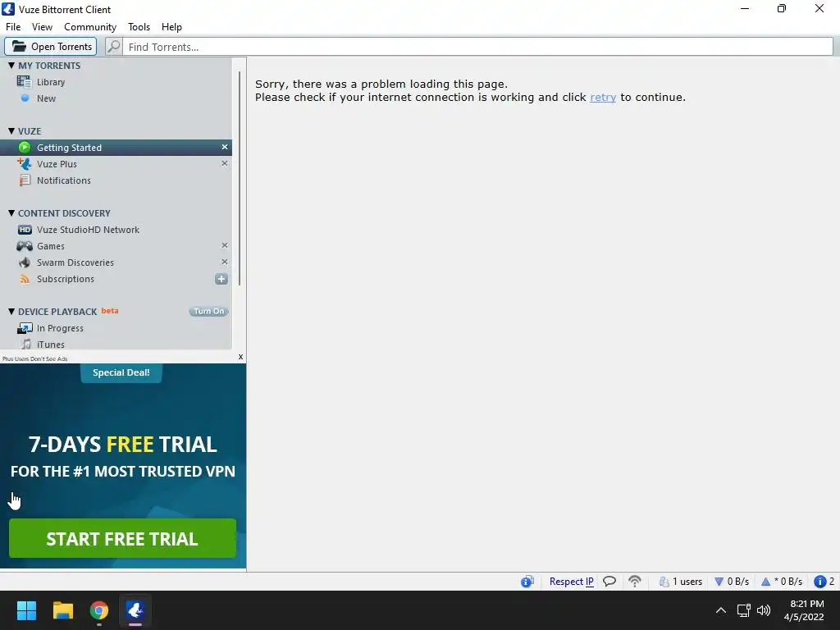
Task: Click the download speed down arrow
Action: [719, 582]
